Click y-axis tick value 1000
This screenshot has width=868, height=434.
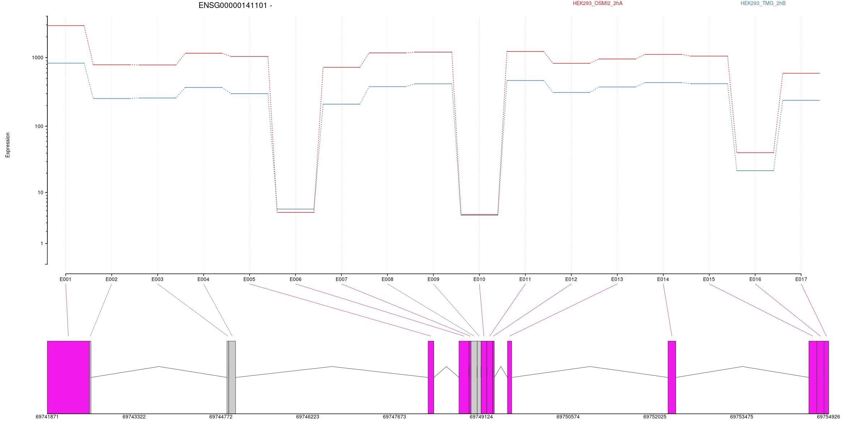pyautogui.click(x=37, y=58)
